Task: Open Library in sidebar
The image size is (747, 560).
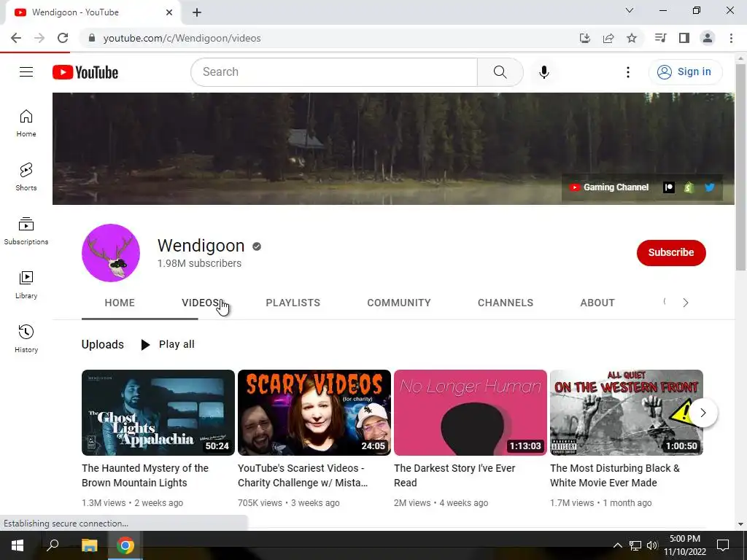Action: [26, 285]
